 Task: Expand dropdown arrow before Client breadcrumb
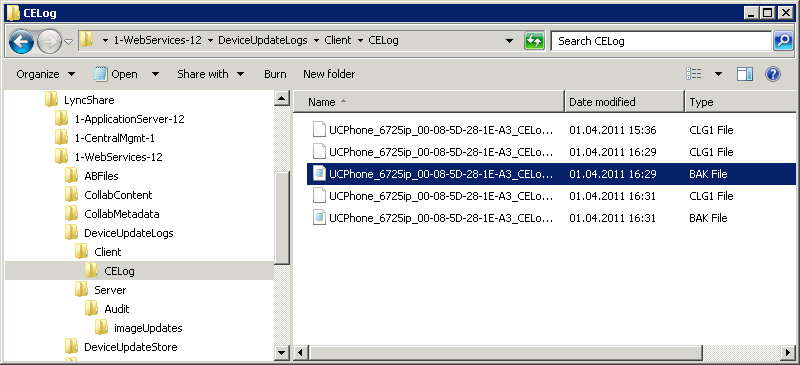(316, 41)
